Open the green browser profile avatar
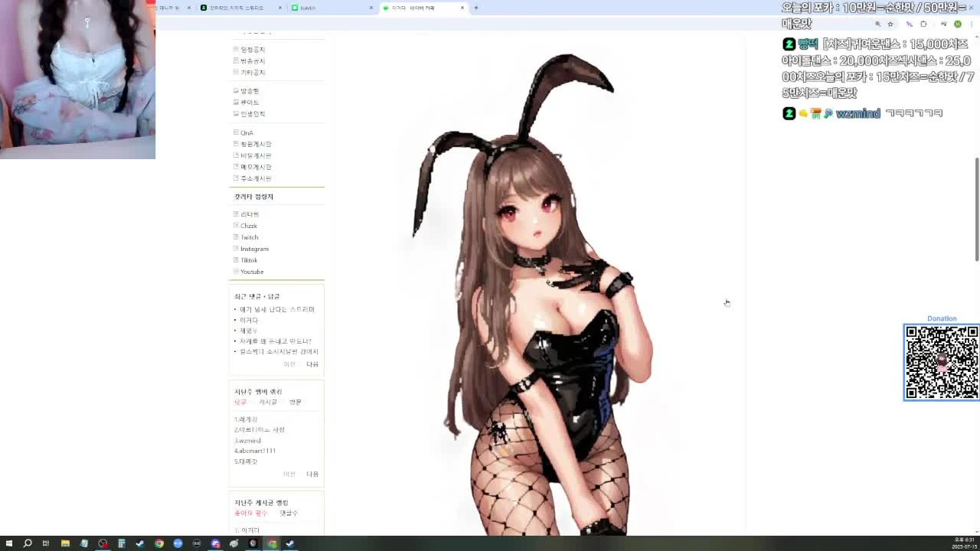This screenshot has height=551, width=980. click(x=957, y=24)
